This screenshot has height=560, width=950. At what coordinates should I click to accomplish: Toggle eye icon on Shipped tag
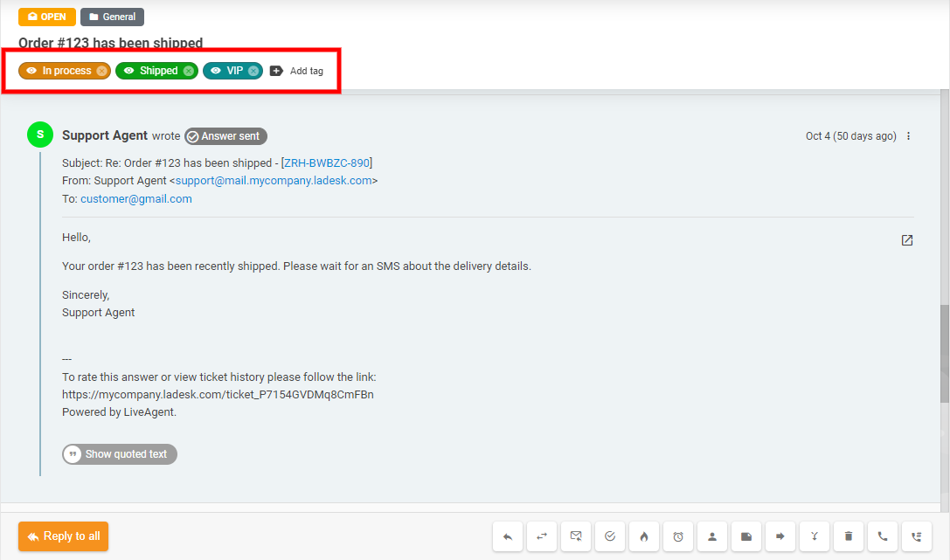pos(128,71)
